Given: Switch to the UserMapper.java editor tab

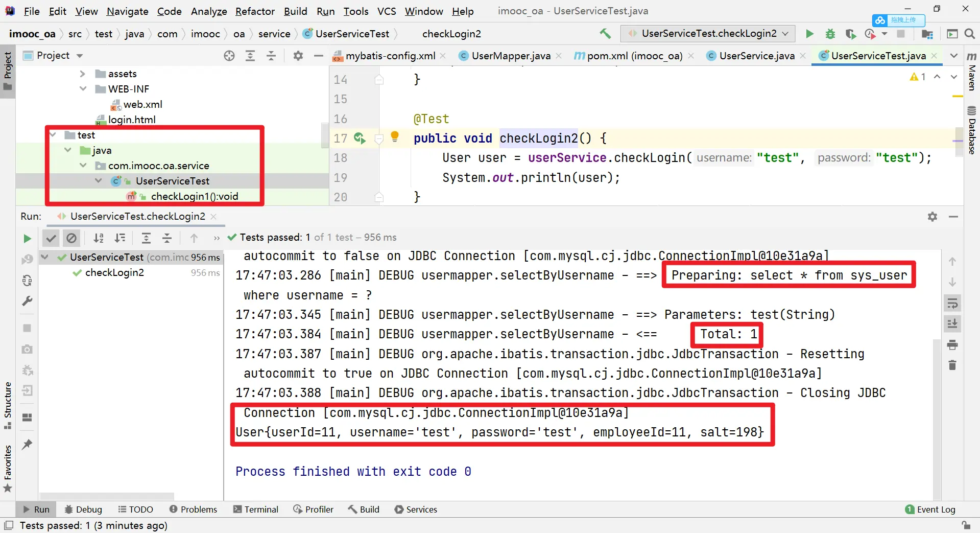Looking at the screenshot, I should pyautogui.click(x=510, y=56).
